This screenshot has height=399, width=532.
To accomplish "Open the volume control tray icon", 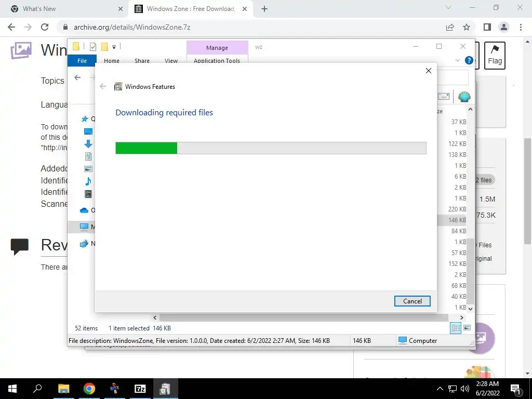I will pos(465,389).
